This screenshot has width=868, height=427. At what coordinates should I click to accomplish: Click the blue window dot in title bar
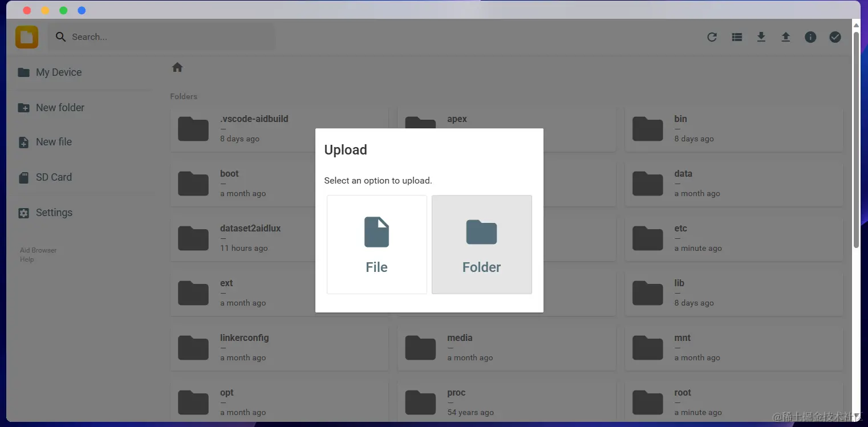point(82,10)
